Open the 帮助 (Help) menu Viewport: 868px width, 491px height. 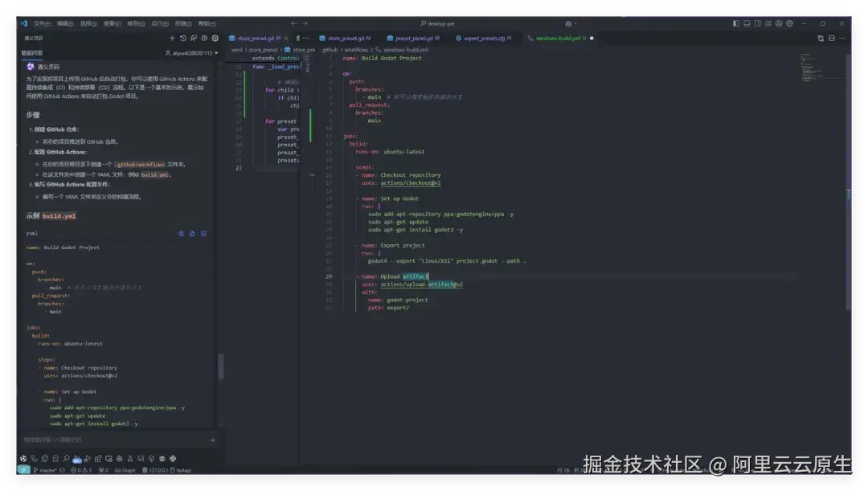pos(207,24)
